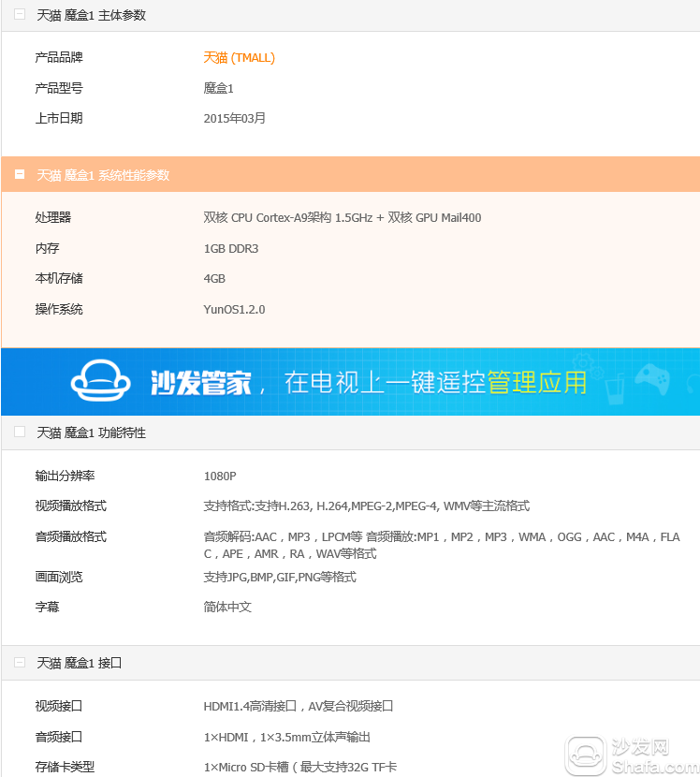Viewport: 700px width, 777px height.
Task: Click the 内存 label
Action: coord(47,248)
